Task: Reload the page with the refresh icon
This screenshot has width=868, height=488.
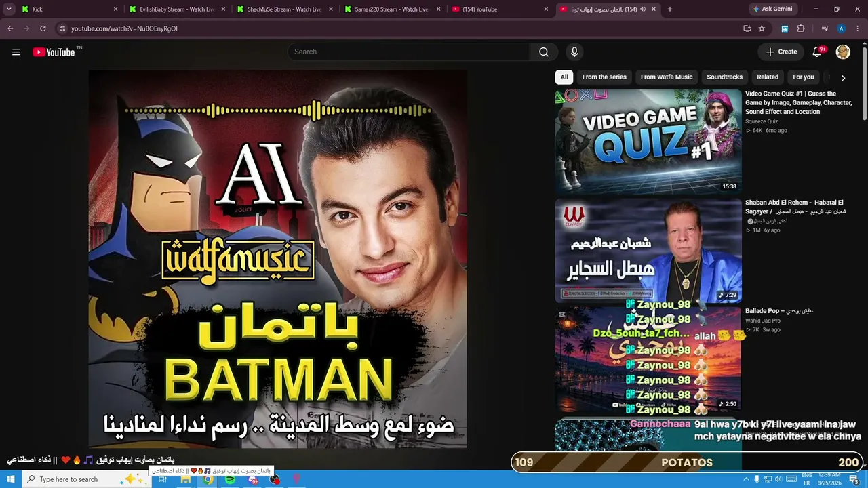Action: click(43, 28)
